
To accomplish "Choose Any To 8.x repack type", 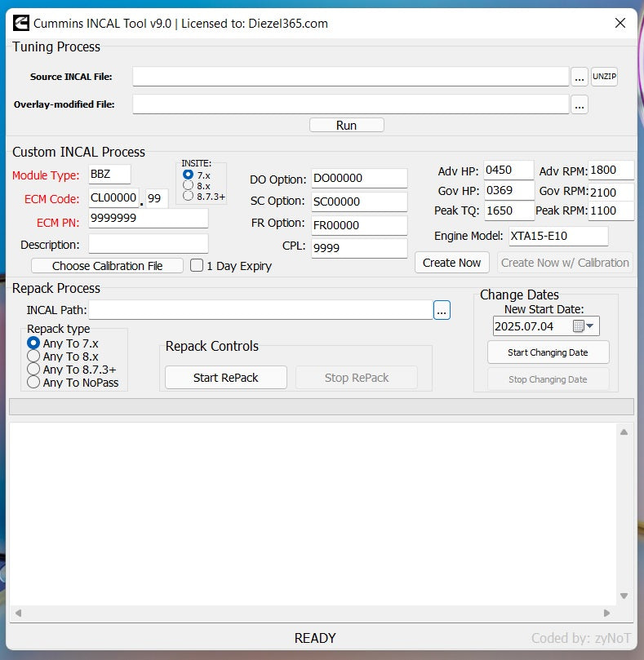I will pos(33,357).
